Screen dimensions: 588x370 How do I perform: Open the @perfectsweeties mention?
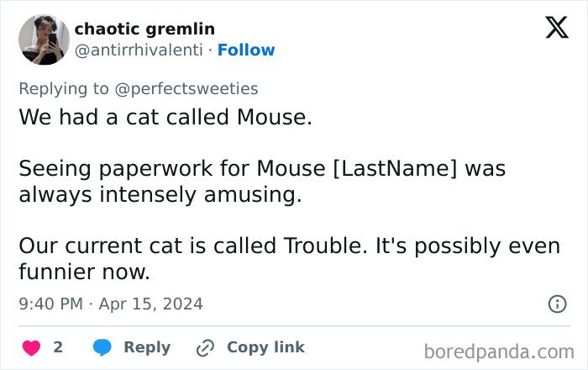193,88
